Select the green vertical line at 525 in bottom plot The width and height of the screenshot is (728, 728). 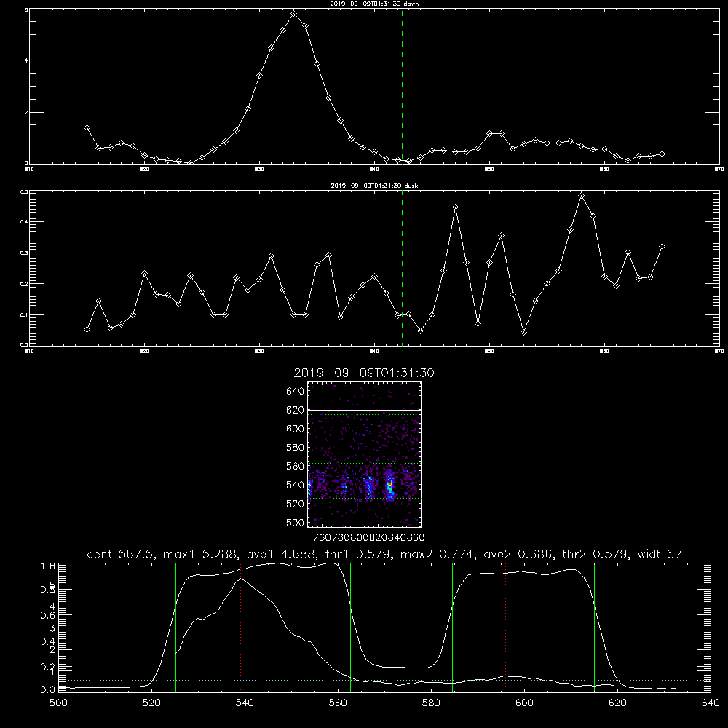coord(175,628)
